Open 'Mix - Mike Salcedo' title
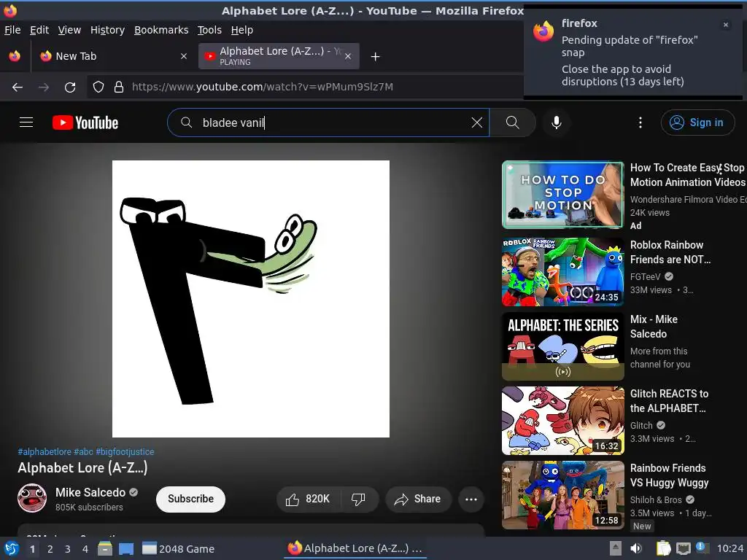 point(654,327)
